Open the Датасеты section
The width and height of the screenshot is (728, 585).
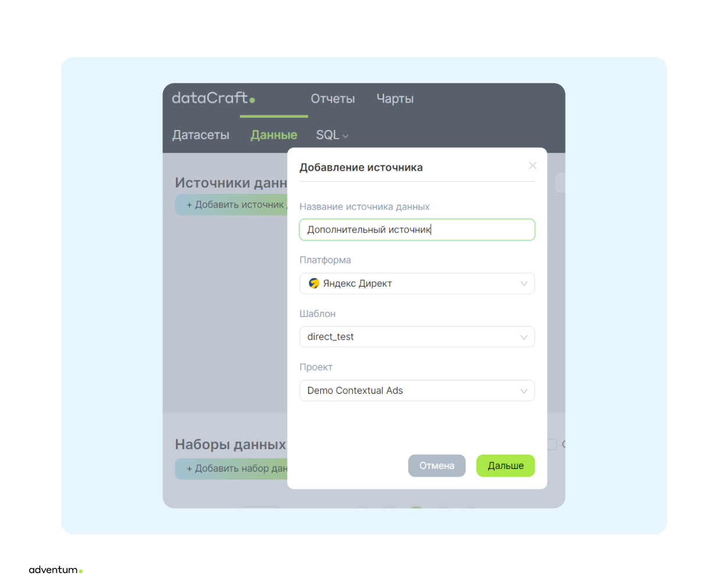tap(201, 135)
